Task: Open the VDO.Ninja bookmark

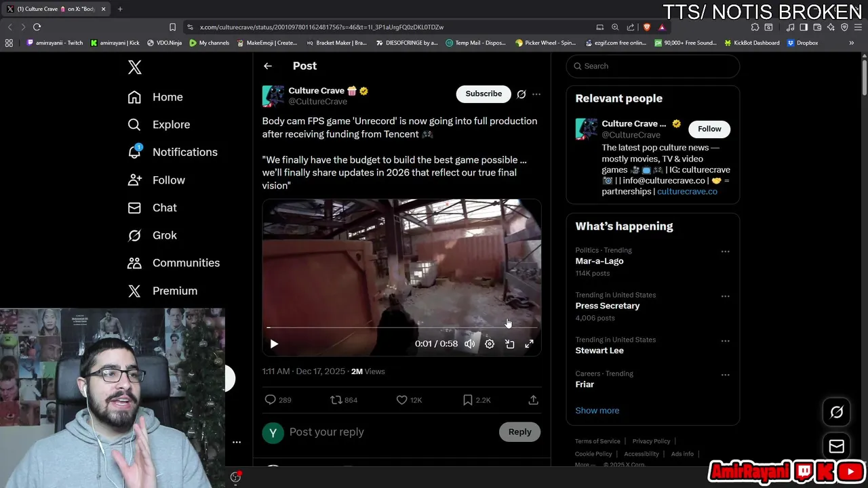Action: (164, 43)
